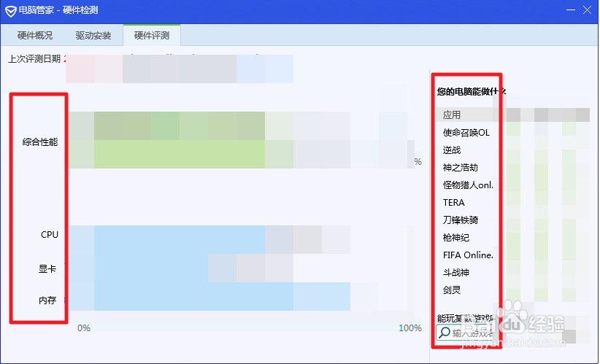Image resolution: width=600 pixels, height=364 pixels.
Task: Minimize the 硬件检测 window
Action: [x=570, y=10]
